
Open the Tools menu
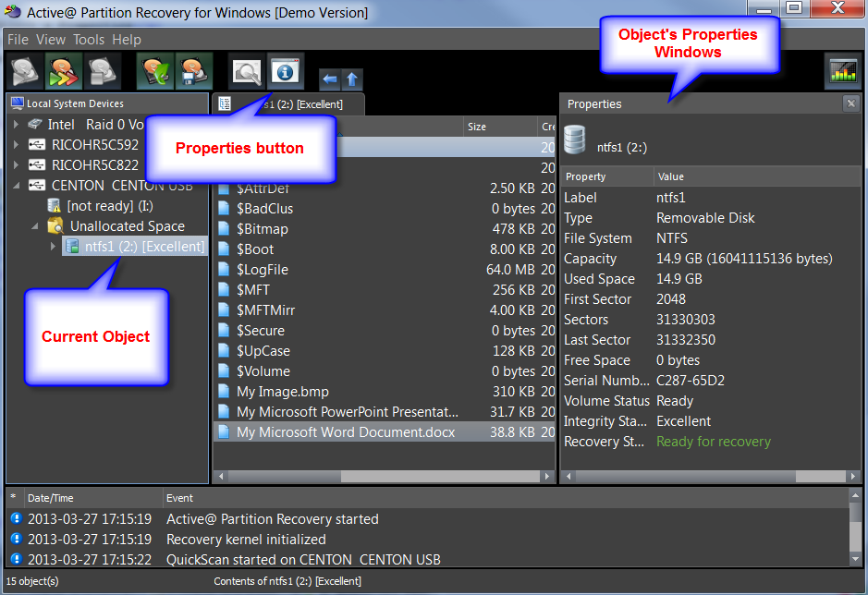point(89,40)
